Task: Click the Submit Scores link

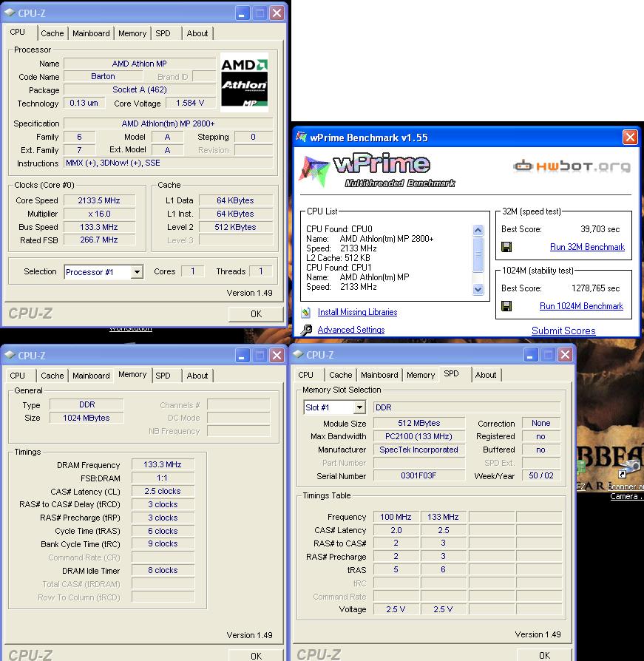Action: (563, 331)
